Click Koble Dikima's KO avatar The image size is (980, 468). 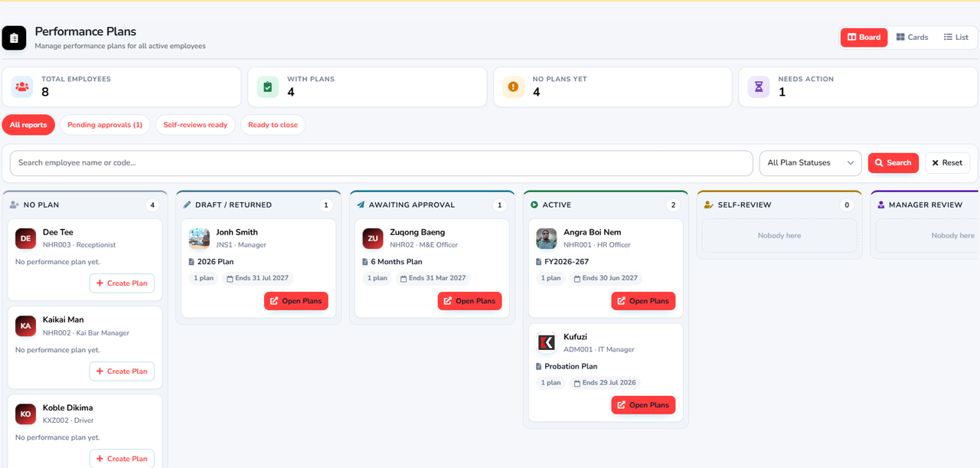[25, 414]
